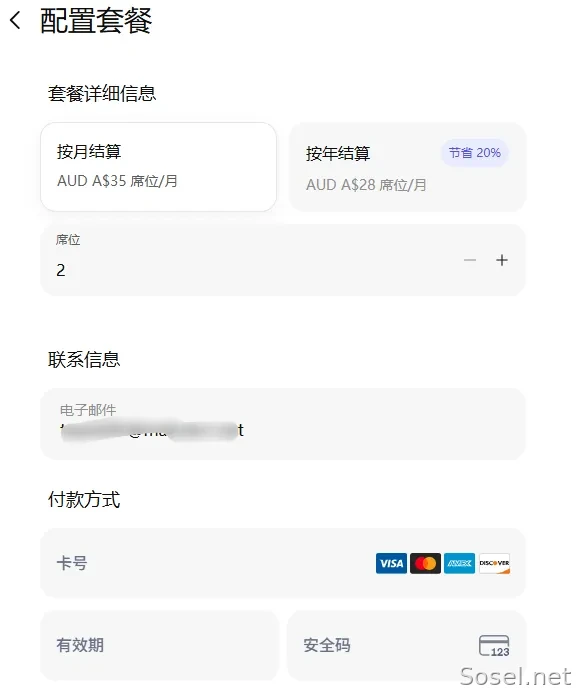The height and width of the screenshot is (694, 579).
Task: Click the Discover card logo
Action: coord(494,563)
